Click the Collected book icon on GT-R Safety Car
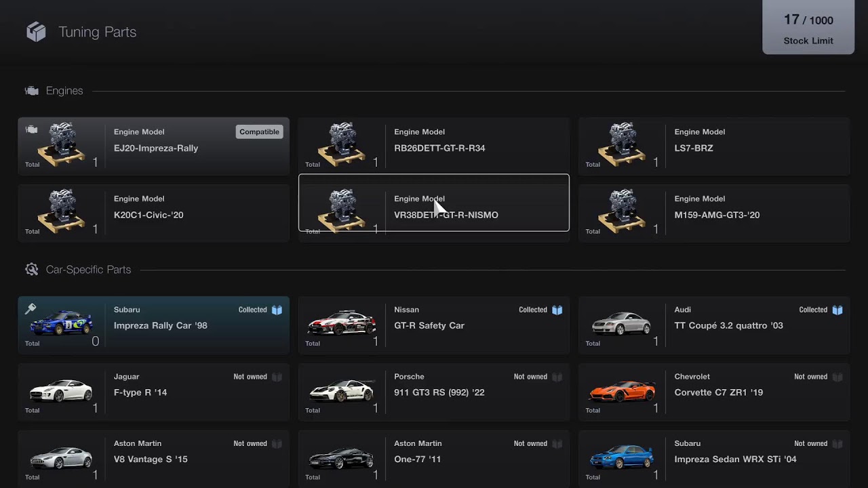The height and width of the screenshot is (488, 868). click(x=557, y=310)
